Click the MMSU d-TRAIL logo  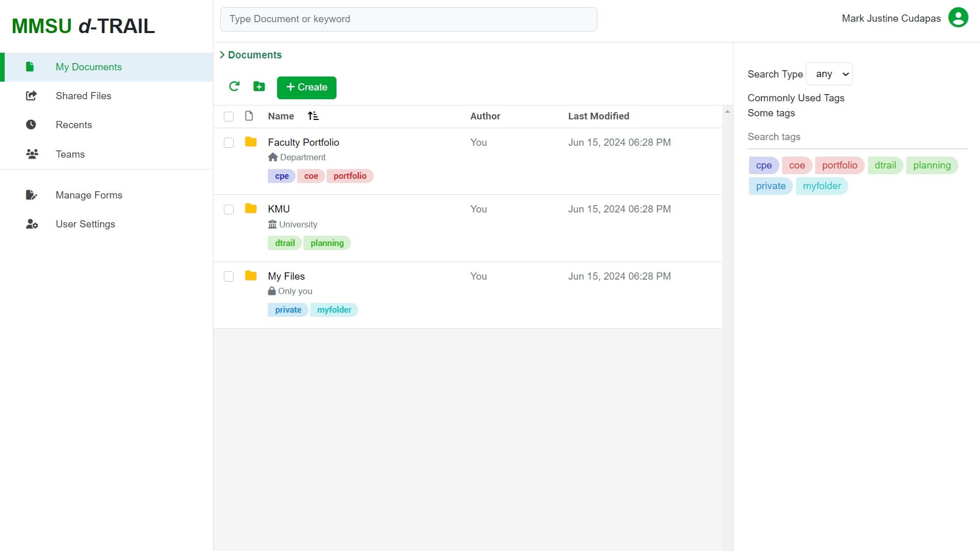[83, 26]
